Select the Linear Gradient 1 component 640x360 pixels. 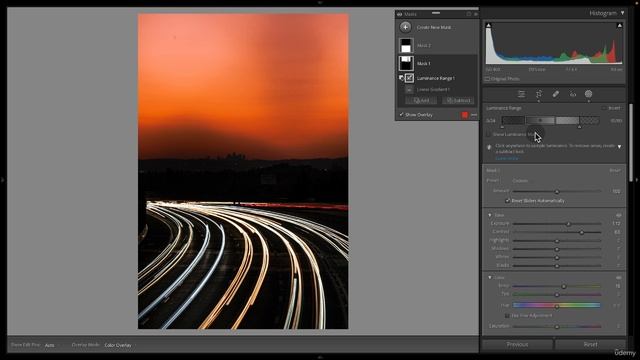tap(433, 89)
